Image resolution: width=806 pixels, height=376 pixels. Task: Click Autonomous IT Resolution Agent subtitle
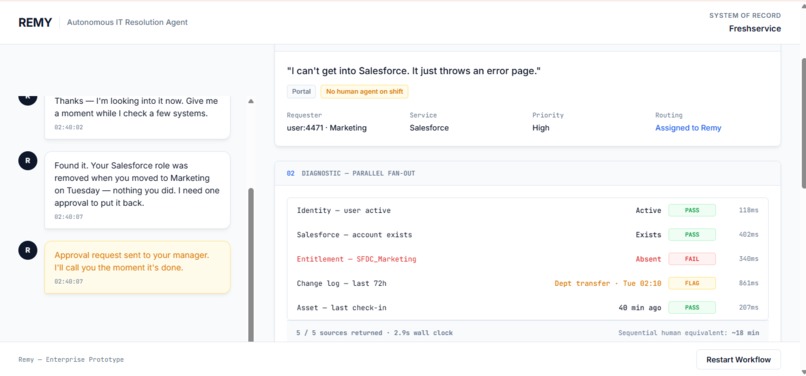pos(127,23)
